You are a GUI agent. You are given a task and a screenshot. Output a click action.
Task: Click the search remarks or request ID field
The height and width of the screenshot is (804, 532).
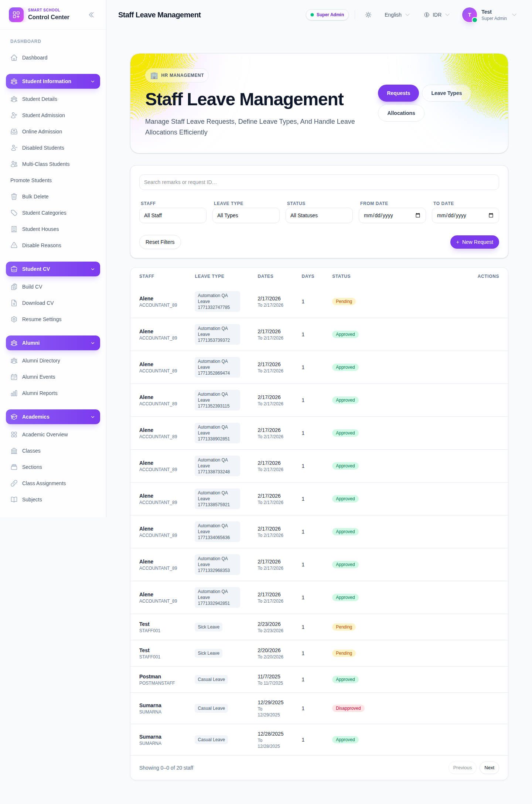319,182
